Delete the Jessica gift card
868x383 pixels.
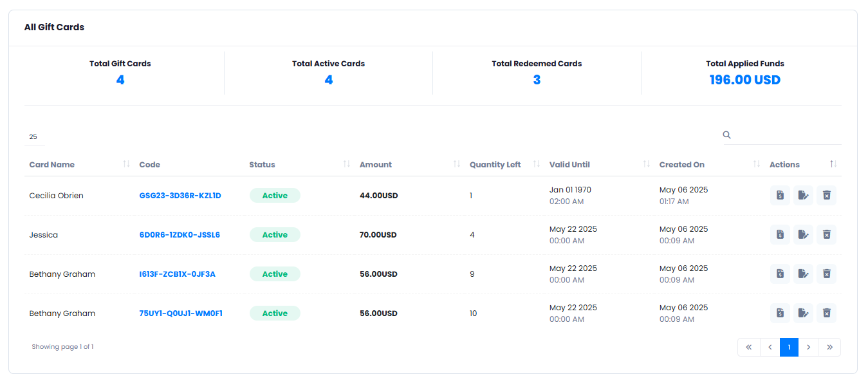(x=827, y=234)
